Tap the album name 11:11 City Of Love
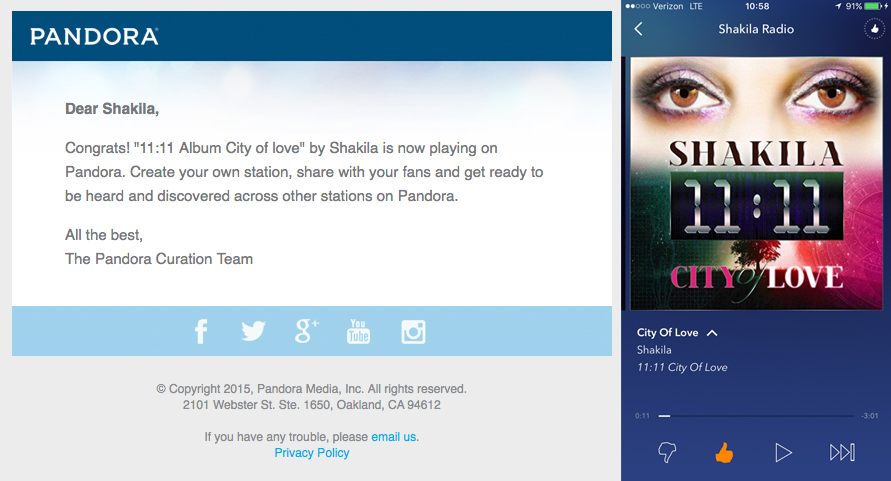The image size is (891, 481). click(682, 367)
